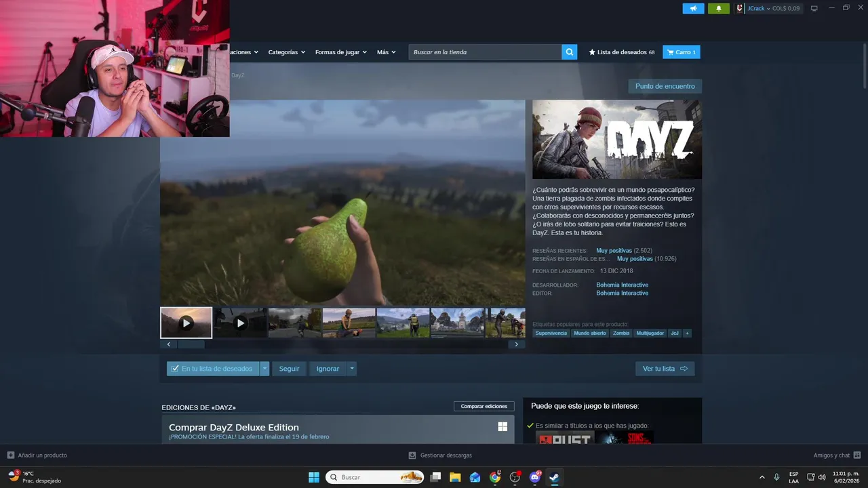Click Comparar ediciones button

tap(484, 406)
